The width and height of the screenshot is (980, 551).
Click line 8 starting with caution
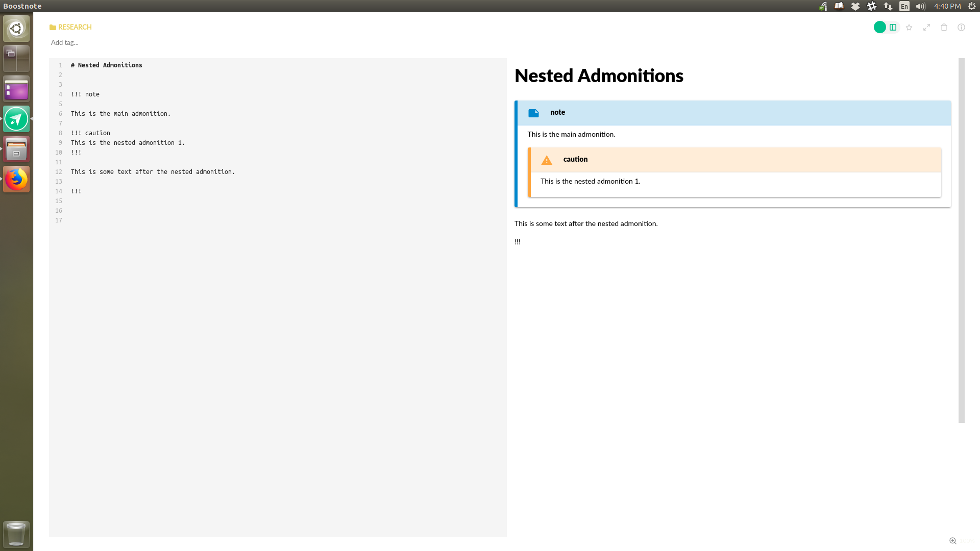coord(91,133)
